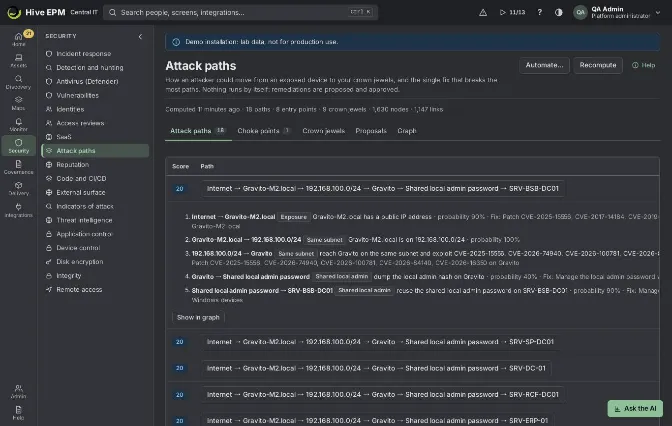Open the Home icon in left rail
The image size is (672, 426).
point(18,39)
